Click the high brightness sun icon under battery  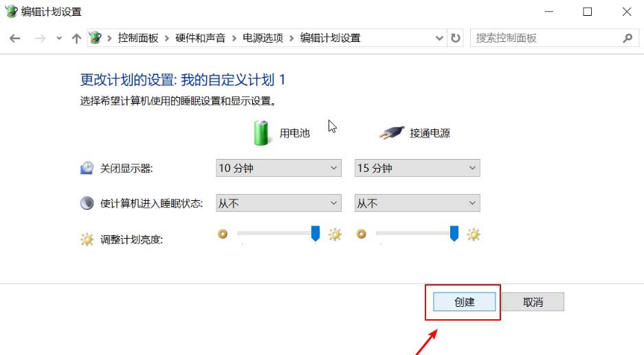coord(335,235)
